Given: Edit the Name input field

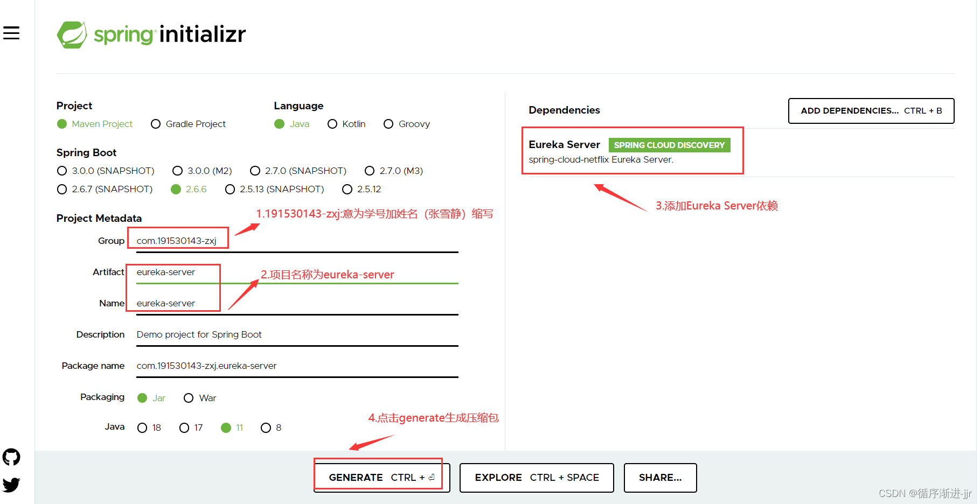Looking at the screenshot, I should click(x=297, y=303).
